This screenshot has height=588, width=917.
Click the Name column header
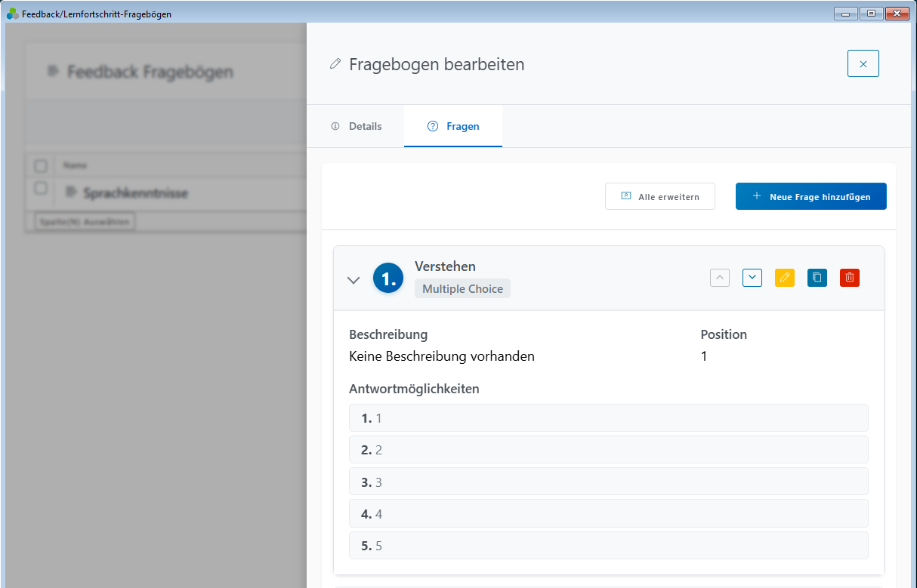(75, 165)
